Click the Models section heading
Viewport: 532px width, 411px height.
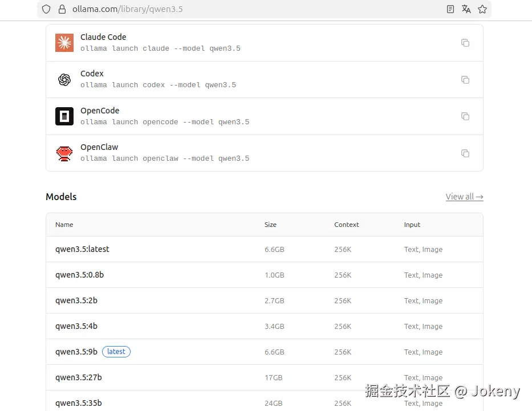click(61, 197)
